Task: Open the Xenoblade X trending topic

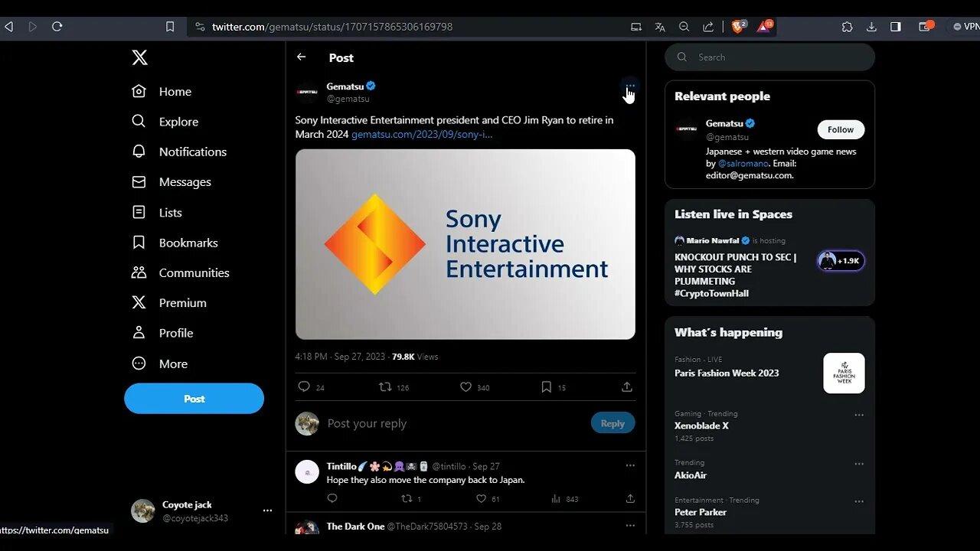Action: [x=701, y=425]
